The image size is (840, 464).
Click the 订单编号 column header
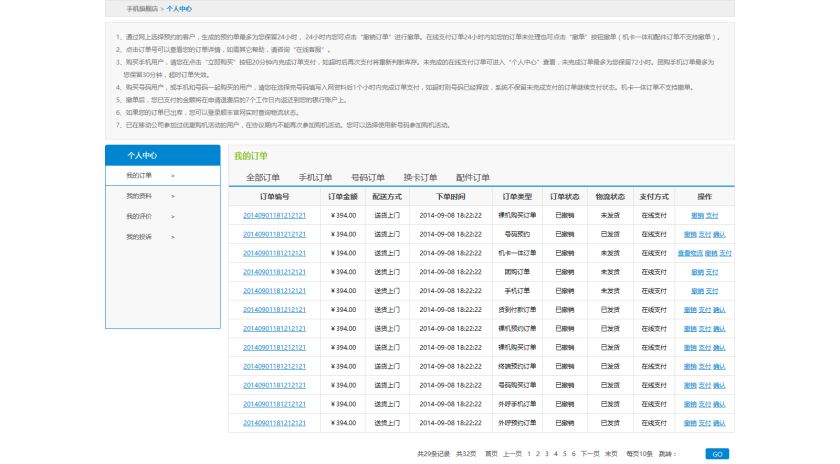[274, 197]
